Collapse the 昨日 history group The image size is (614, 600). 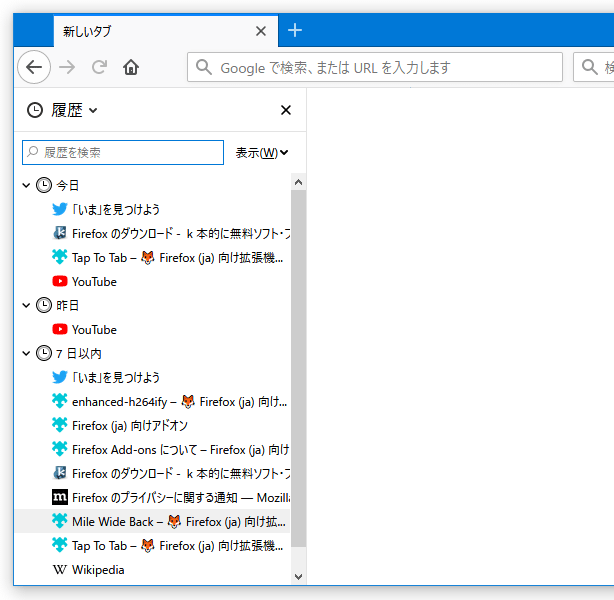tap(26, 305)
